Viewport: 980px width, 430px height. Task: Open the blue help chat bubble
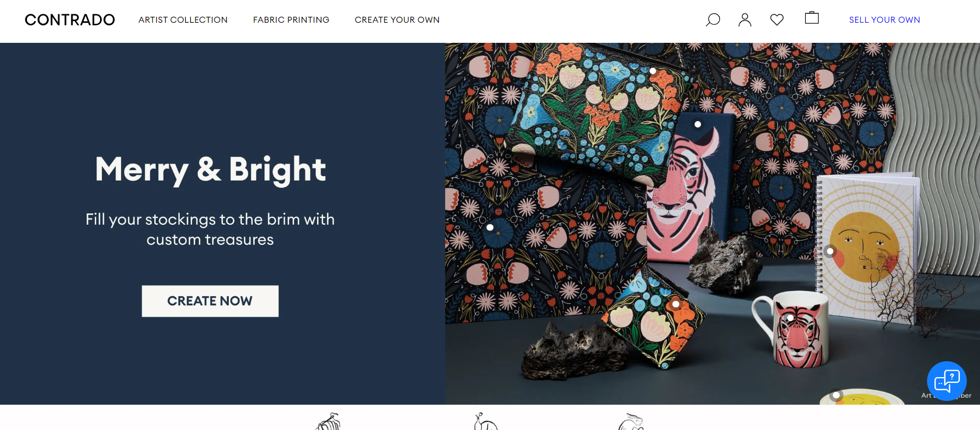[x=947, y=381]
